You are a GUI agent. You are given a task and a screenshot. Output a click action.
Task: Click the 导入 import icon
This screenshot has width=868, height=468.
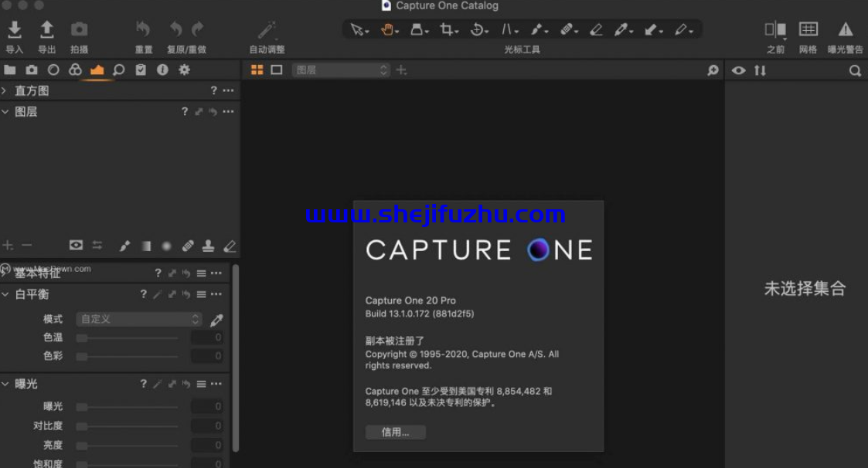[15, 29]
